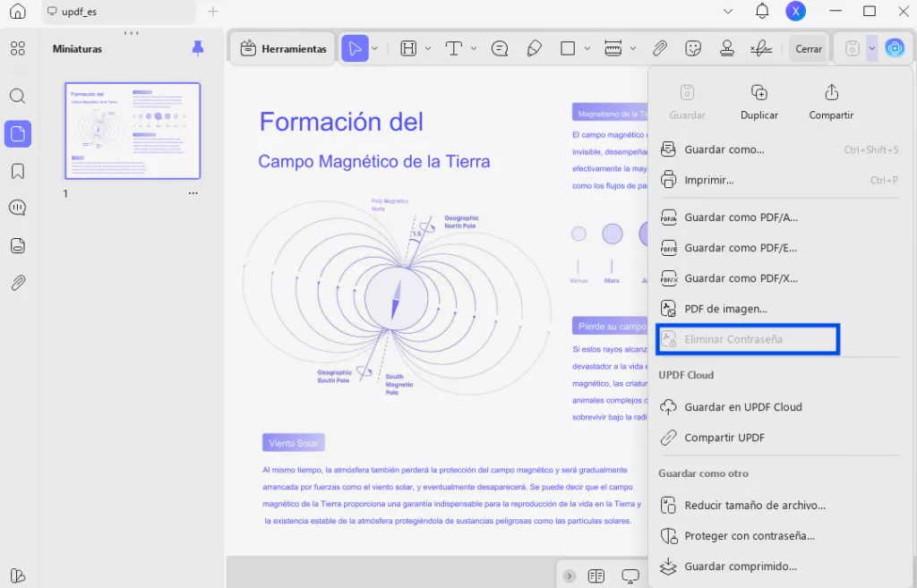Expand the rectangle shape dropdown arrow
917x588 pixels.
tap(587, 48)
